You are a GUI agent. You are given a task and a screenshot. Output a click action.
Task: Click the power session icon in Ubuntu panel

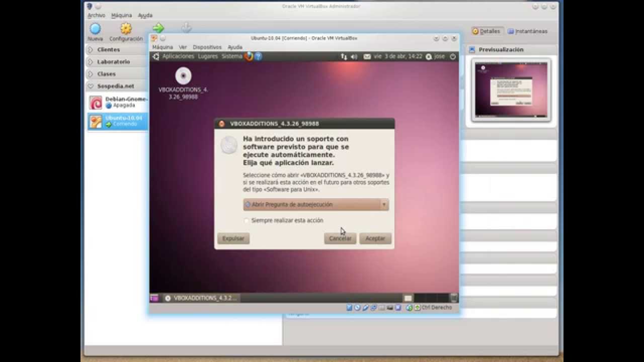[x=453, y=57]
